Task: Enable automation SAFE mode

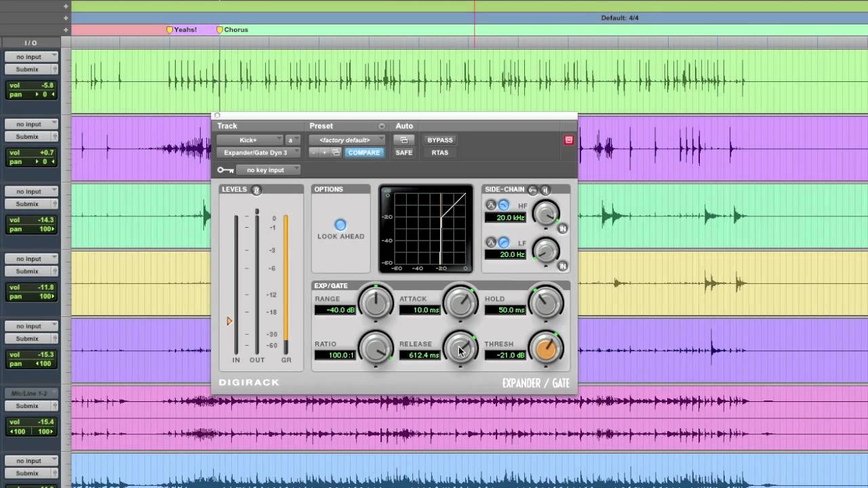Action: tap(404, 152)
